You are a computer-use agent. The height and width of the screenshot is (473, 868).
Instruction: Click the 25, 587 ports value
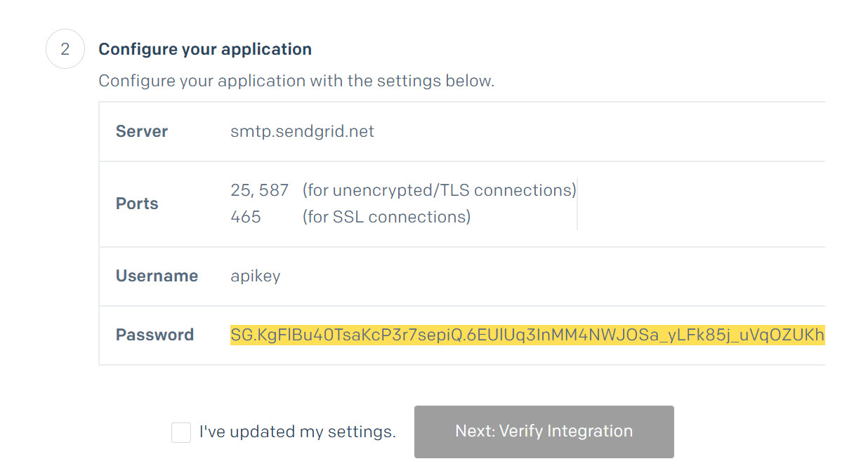point(259,190)
